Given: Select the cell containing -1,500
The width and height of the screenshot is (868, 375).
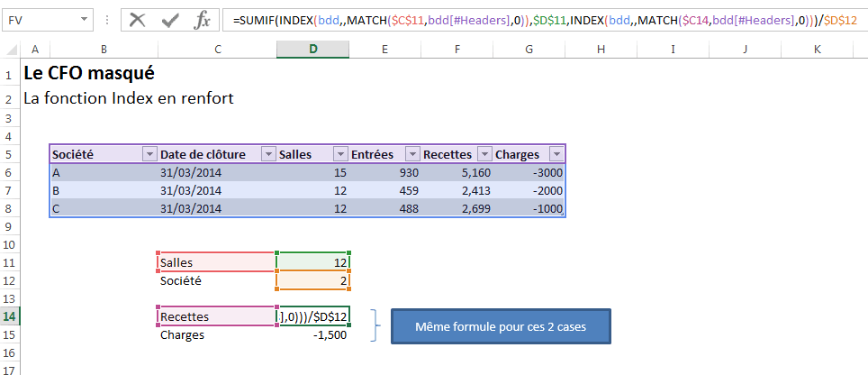Looking at the screenshot, I should (312, 335).
